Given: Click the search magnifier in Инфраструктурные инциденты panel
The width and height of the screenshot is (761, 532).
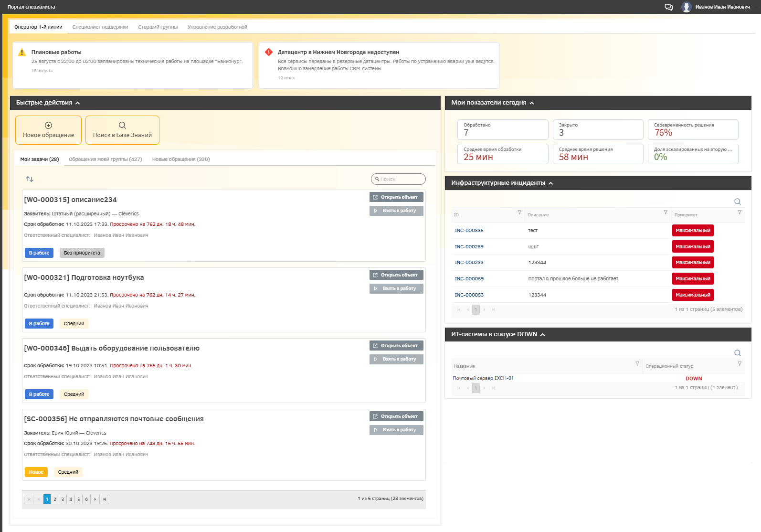Looking at the screenshot, I should [x=737, y=202].
